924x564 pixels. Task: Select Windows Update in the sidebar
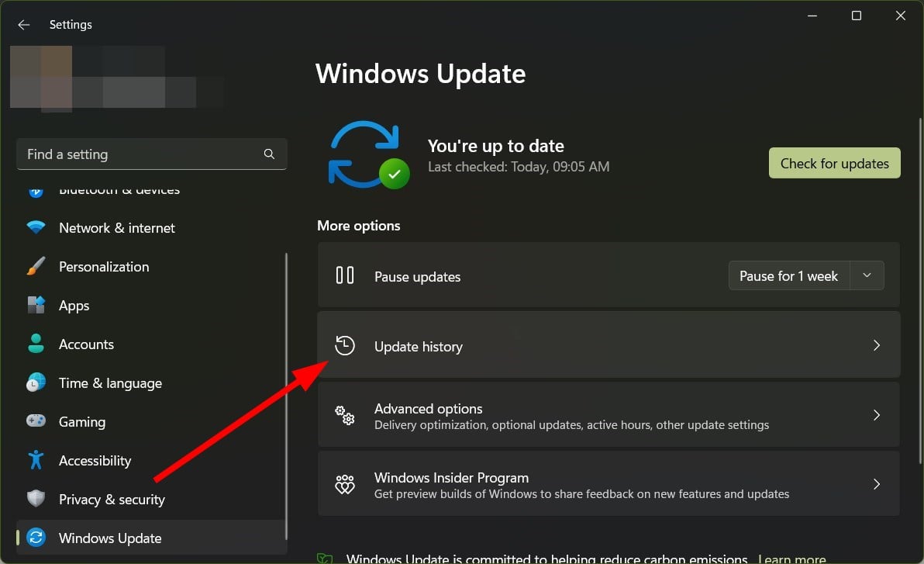click(x=110, y=538)
